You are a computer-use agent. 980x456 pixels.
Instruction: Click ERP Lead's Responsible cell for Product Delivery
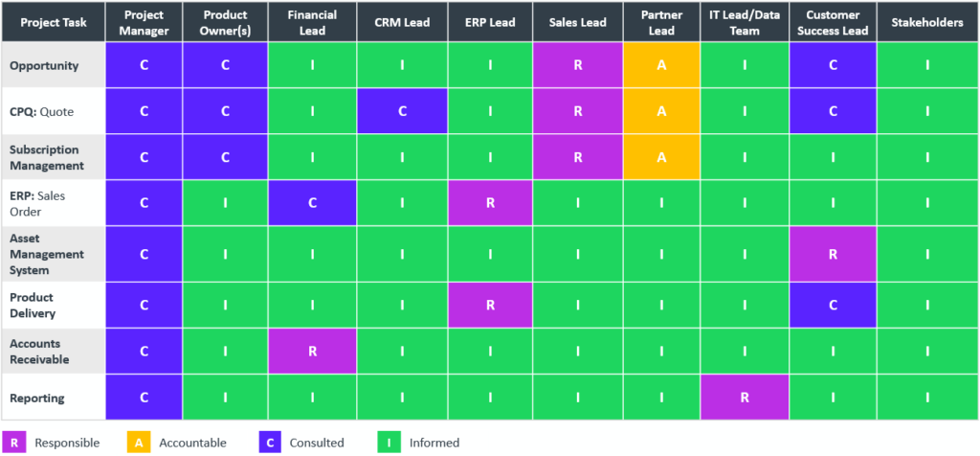pyautogui.click(x=490, y=305)
